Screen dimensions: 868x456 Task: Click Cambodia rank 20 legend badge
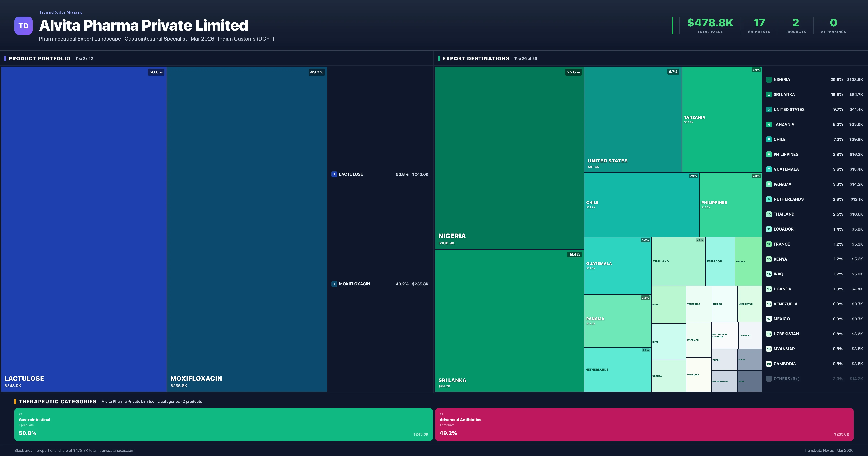click(x=769, y=364)
